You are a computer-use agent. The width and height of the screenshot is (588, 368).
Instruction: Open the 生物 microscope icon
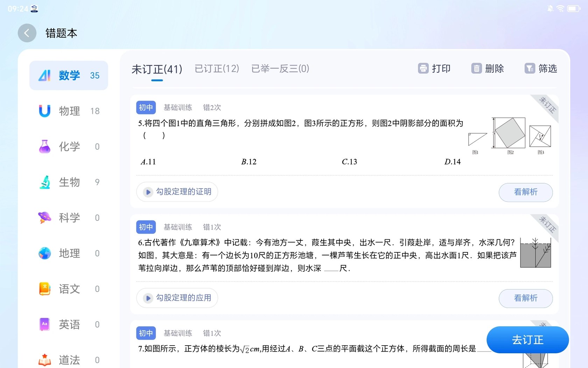44,182
